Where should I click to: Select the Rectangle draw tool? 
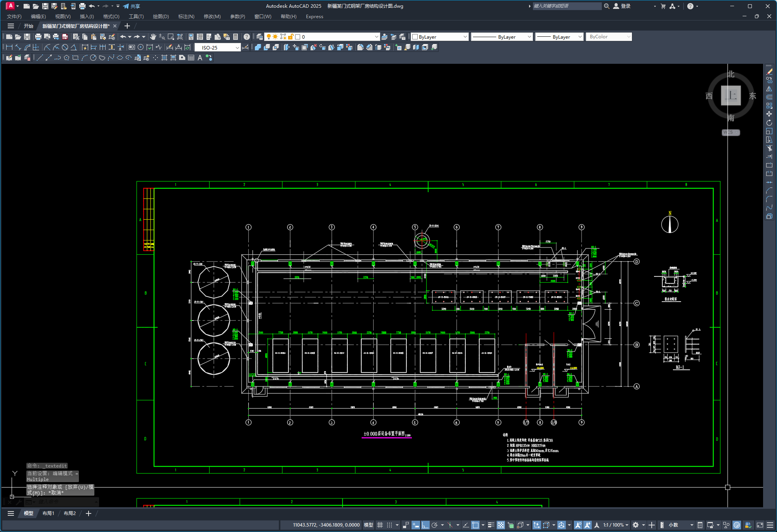(x=75, y=58)
